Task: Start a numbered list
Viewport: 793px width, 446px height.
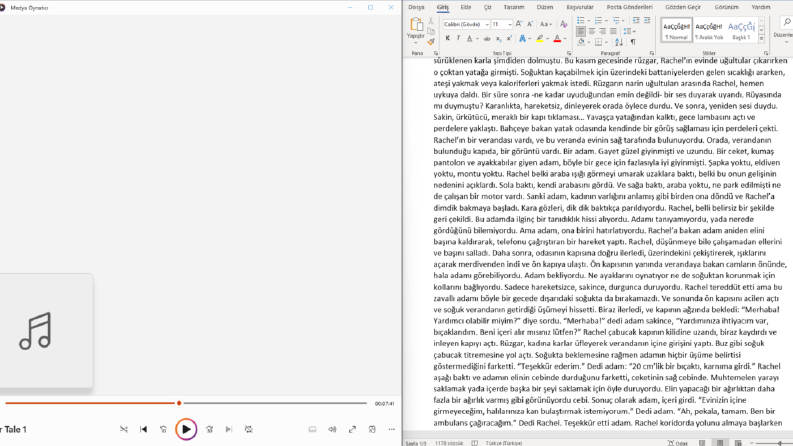Action: coord(598,21)
